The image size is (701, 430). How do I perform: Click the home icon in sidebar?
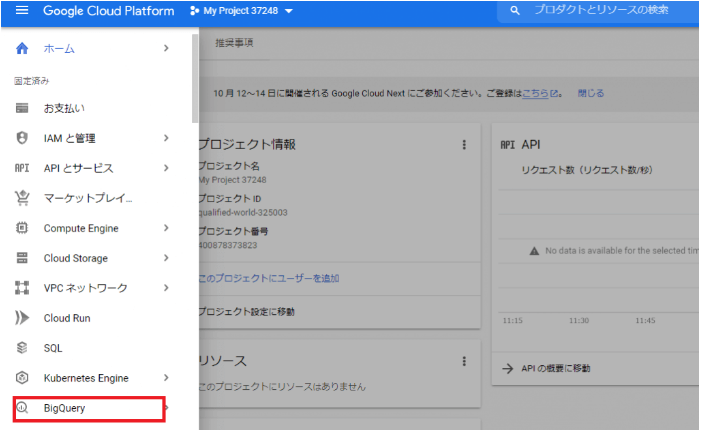pos(22,48)
